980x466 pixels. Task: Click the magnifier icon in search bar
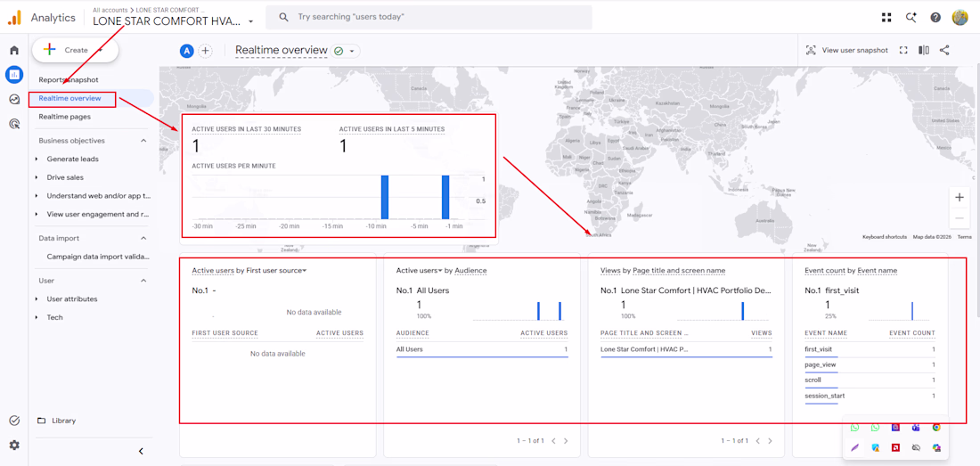[283, 18]
